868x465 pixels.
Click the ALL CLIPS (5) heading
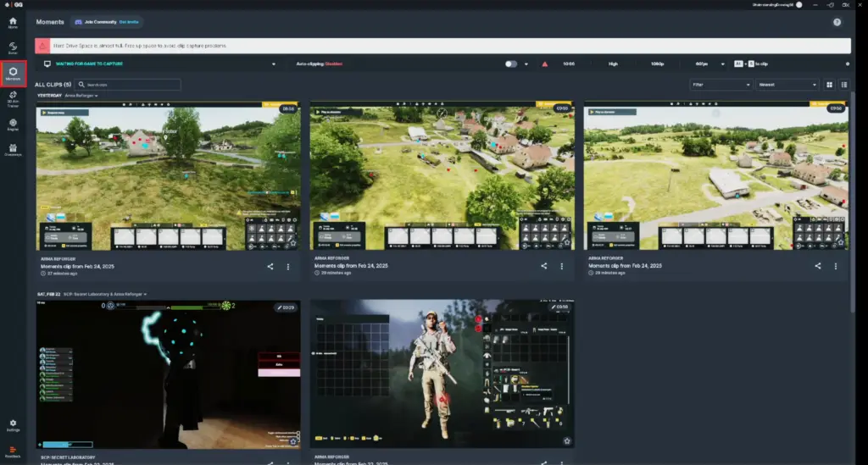53,85
